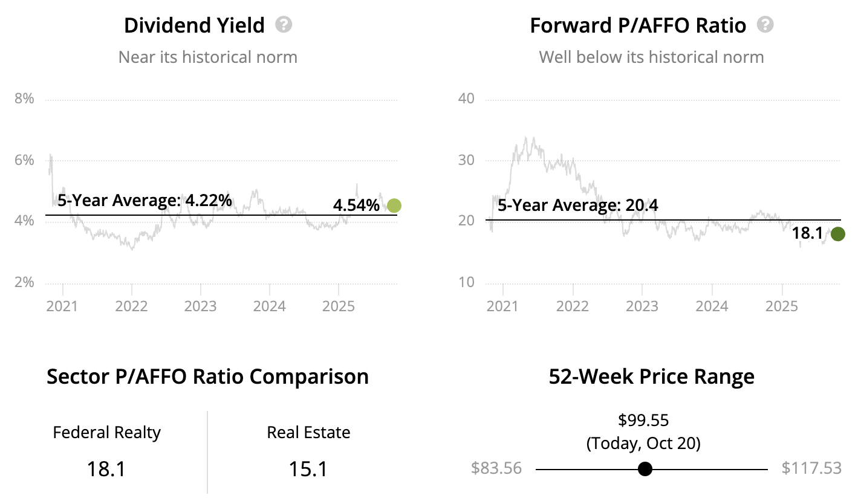Click the 52-Week Price Range heading
The image size is (861, 504).
(651, 377)
